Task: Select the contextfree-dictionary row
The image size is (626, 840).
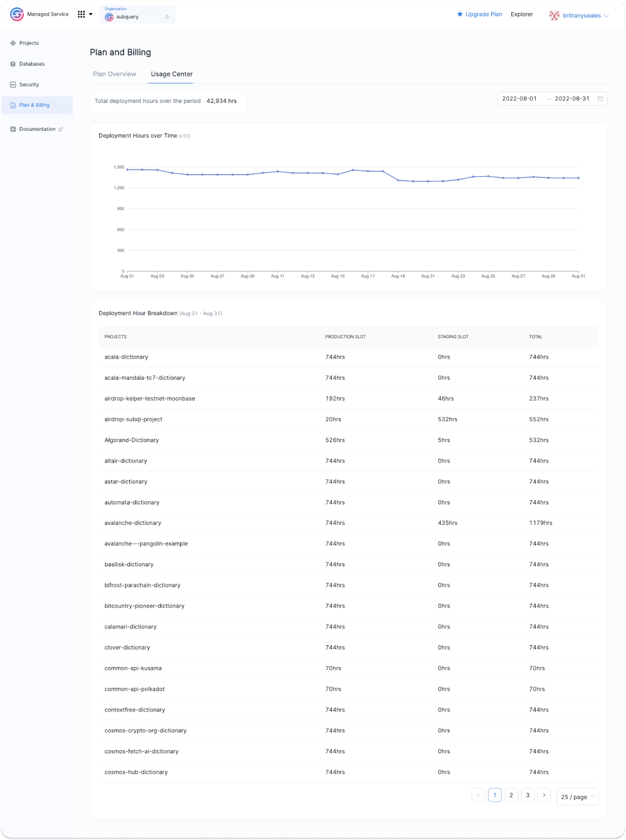Action: tap(349, 710)
